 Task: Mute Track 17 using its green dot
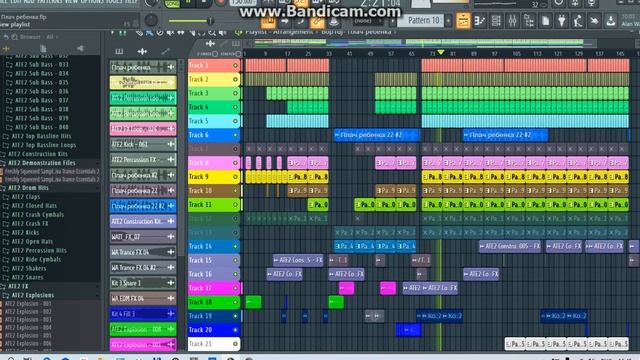(x=235, y=288)
